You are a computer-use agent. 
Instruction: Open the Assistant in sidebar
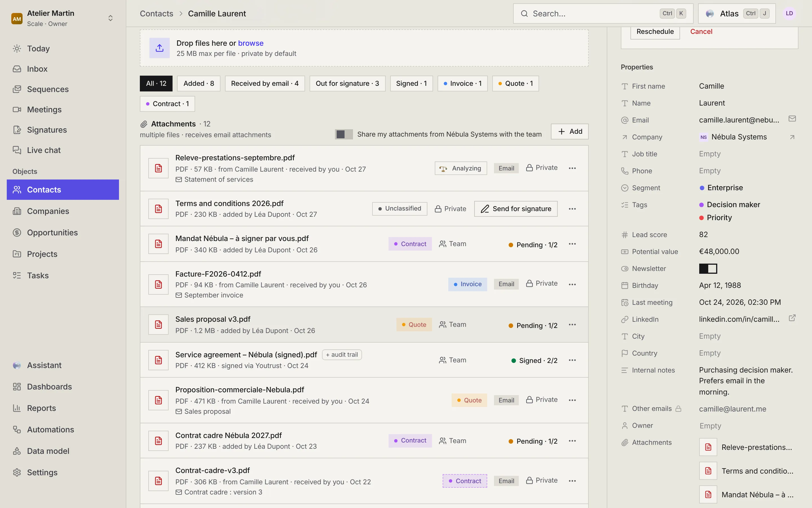coord(63,365)
